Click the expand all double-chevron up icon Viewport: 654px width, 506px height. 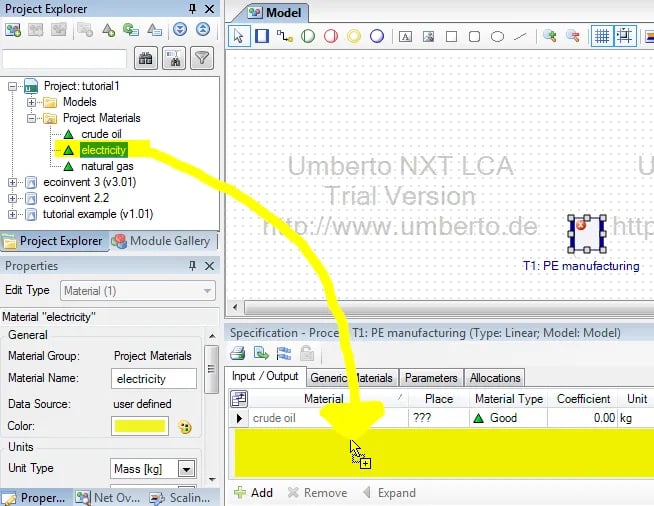(x=203, y=29)
